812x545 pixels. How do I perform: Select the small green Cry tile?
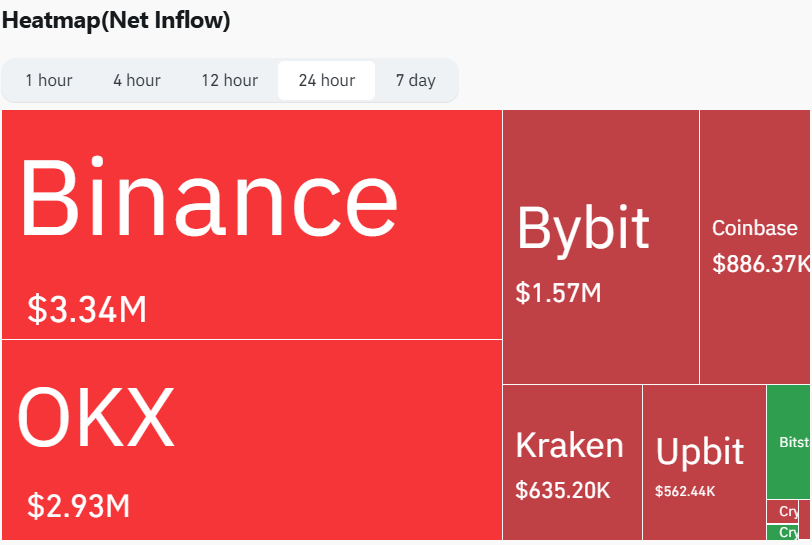pos(782,532)
